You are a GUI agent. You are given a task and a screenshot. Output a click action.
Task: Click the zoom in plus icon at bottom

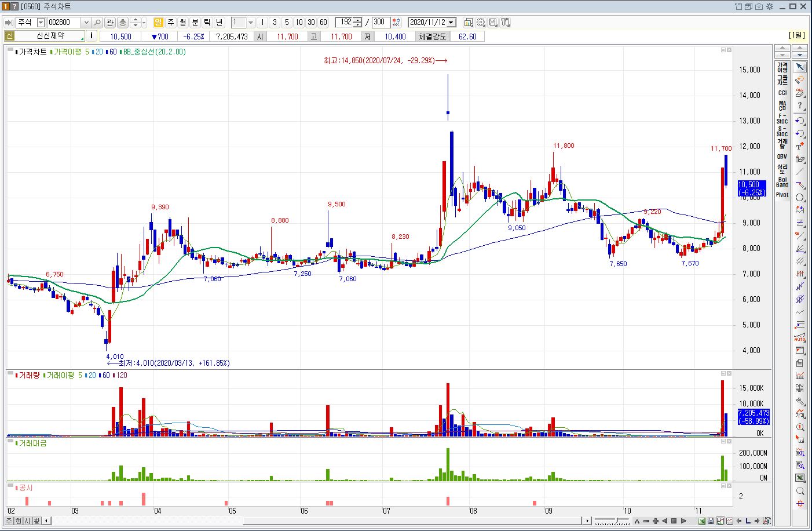[x=656, y=521]
